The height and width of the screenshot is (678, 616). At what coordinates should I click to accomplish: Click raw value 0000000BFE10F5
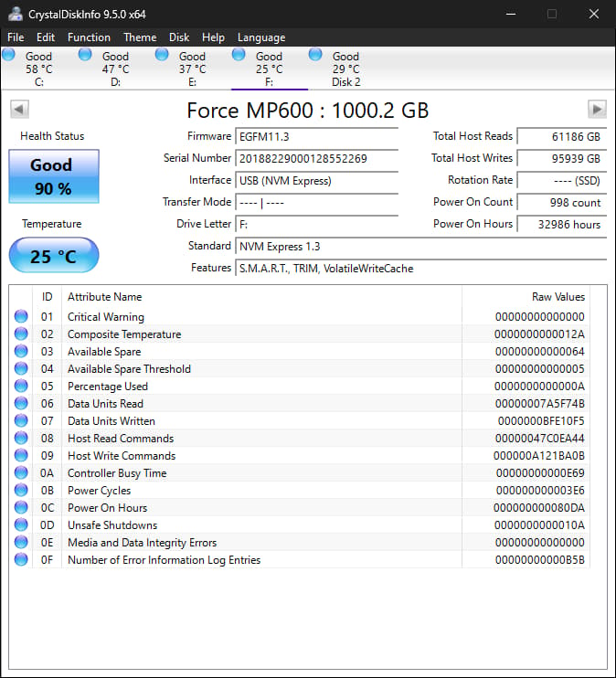pos(541,420)
